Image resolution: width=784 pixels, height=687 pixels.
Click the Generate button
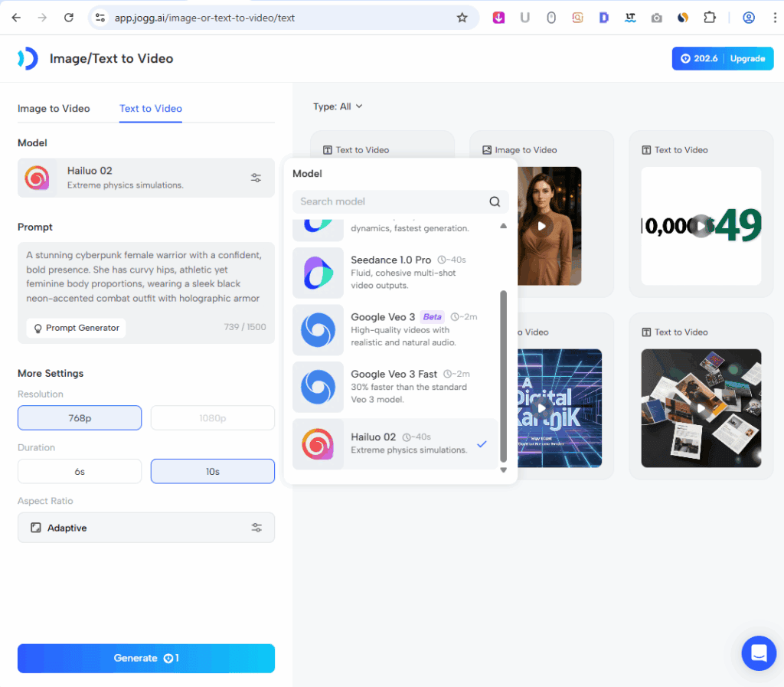145,659
